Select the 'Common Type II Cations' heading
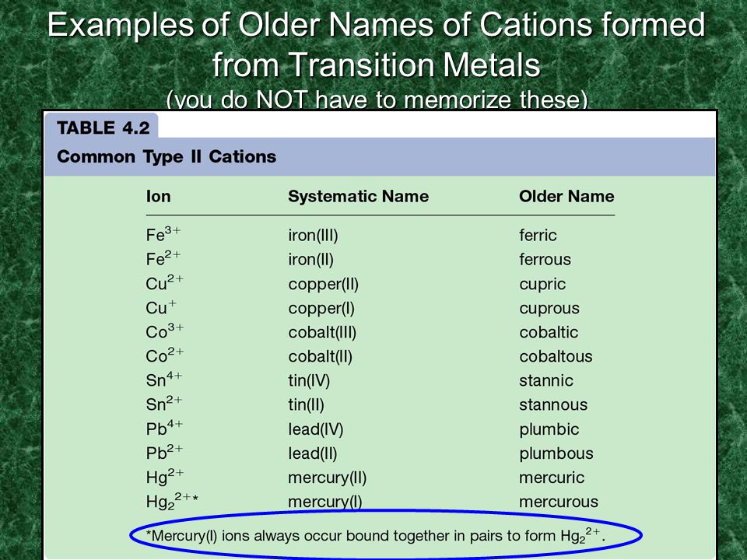Screen dimensions: 747x560 pyautogui.click(x=167, y=156)
